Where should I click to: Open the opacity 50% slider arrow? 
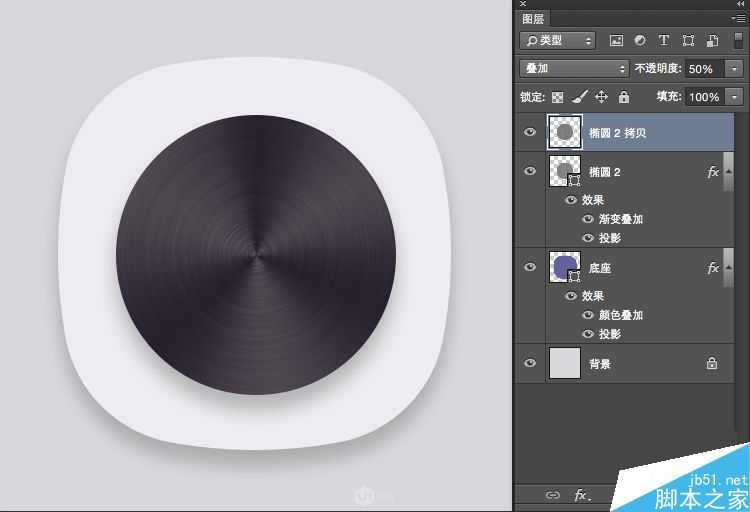[x=736, y=69]
